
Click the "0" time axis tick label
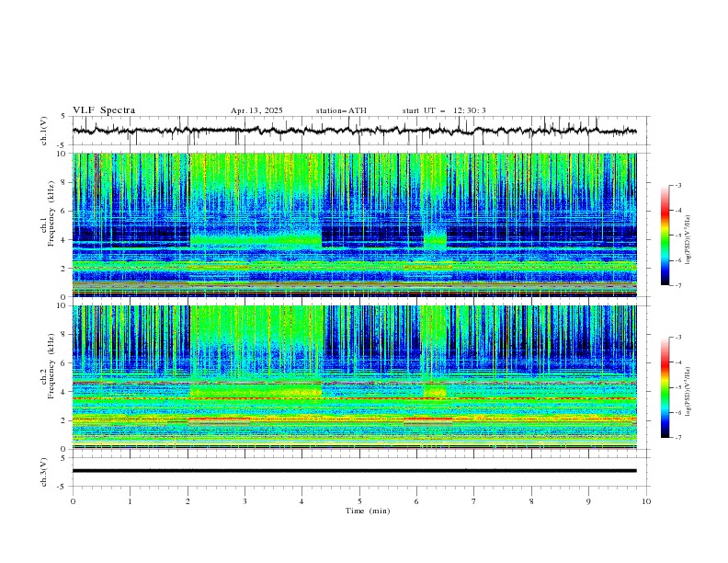(x=73, y=501)
